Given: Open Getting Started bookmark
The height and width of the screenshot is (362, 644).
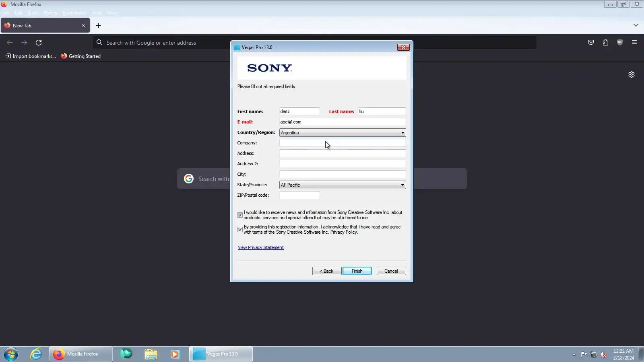Looking at the screenshot, I should (x=81, y=56).
